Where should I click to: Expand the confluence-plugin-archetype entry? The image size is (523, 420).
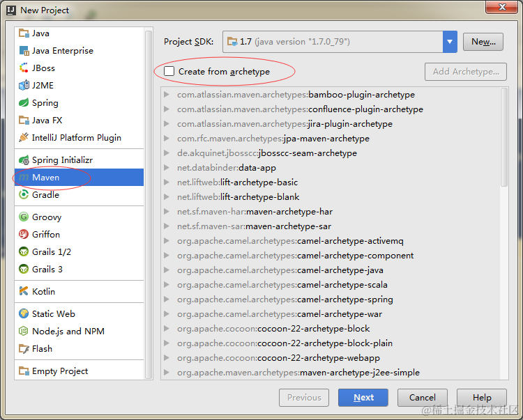click(x=167, y=109)
